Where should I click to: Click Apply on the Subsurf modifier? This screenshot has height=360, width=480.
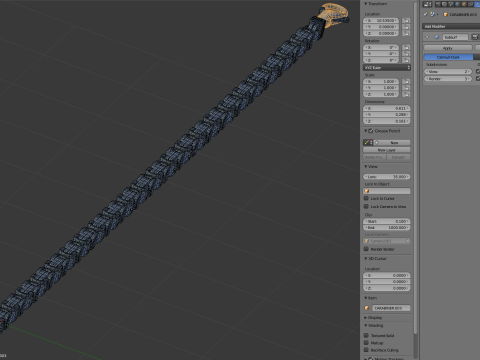[x=448, y=48]
